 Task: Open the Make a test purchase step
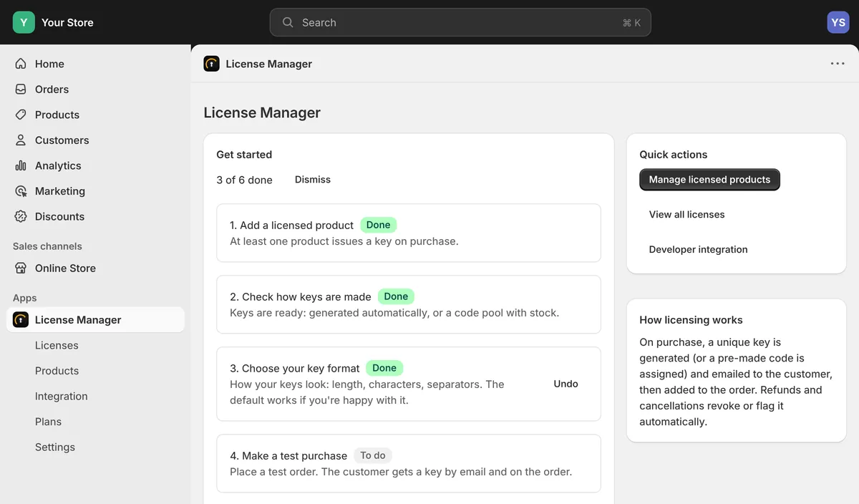click(x=409, y=463)
